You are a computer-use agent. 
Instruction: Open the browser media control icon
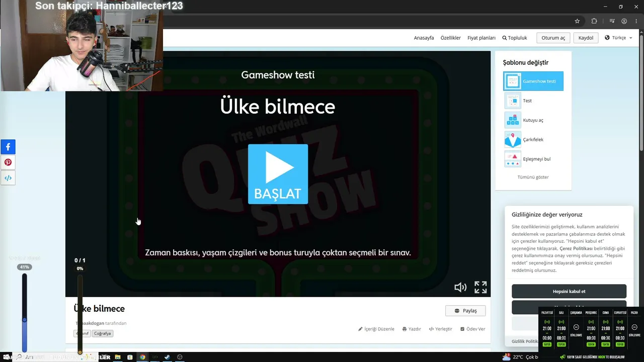click(612, 21)
